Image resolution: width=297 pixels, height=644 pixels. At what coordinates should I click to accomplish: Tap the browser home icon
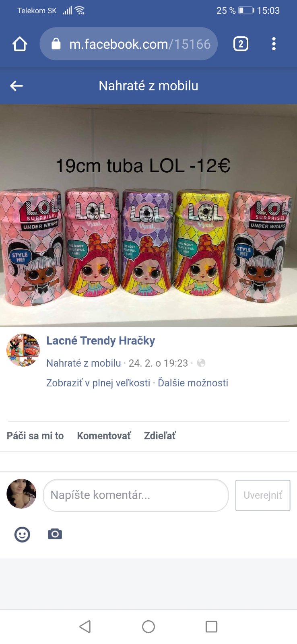pos(20,44)
